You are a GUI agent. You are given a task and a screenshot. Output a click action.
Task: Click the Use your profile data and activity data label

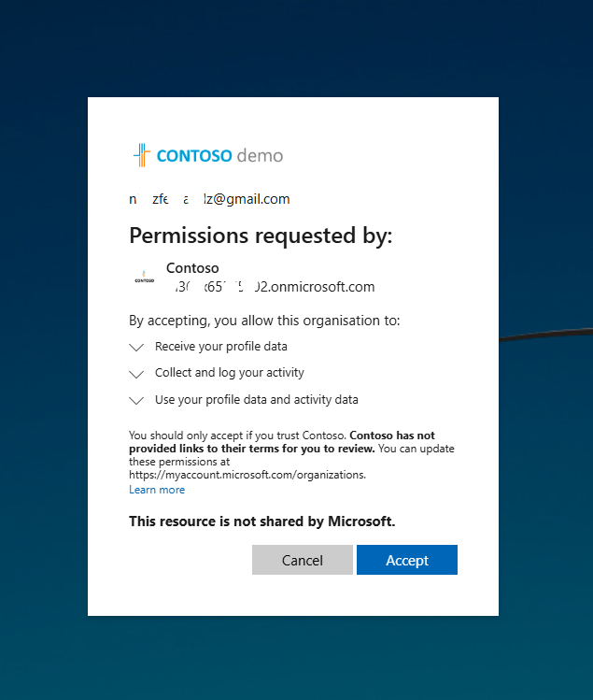257,400
